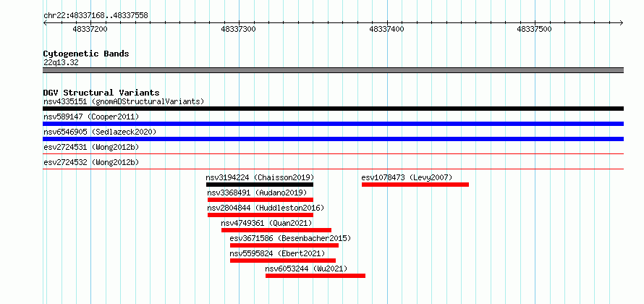Select the red esv3671586 variant bar
Viewport: 644px width, 304px height.
pos(284,245)
